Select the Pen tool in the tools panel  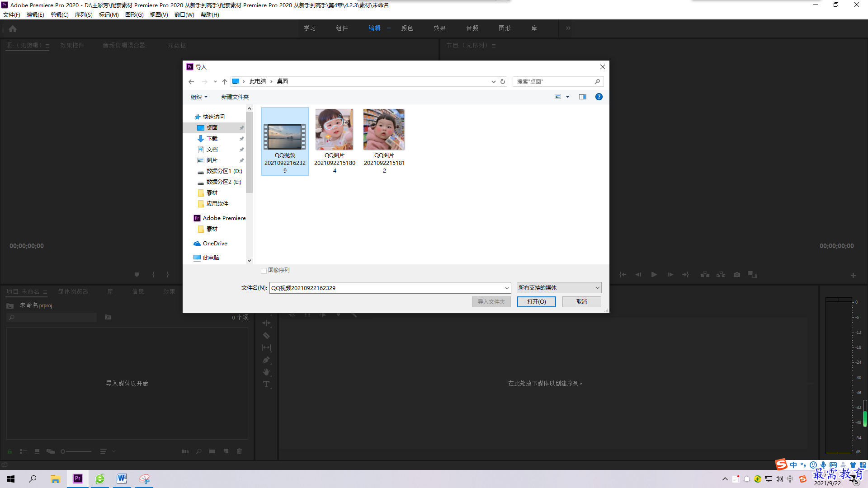266,360
